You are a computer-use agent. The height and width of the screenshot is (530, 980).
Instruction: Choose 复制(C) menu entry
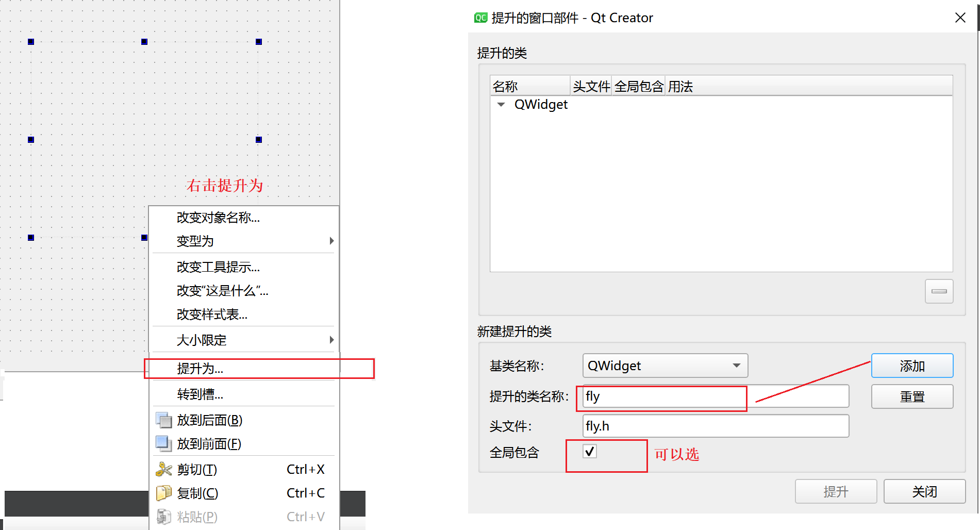[244, 493]
